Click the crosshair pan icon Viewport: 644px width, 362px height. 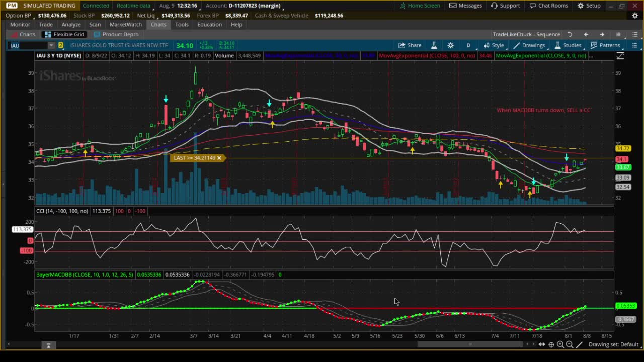[x=551, y=344]
